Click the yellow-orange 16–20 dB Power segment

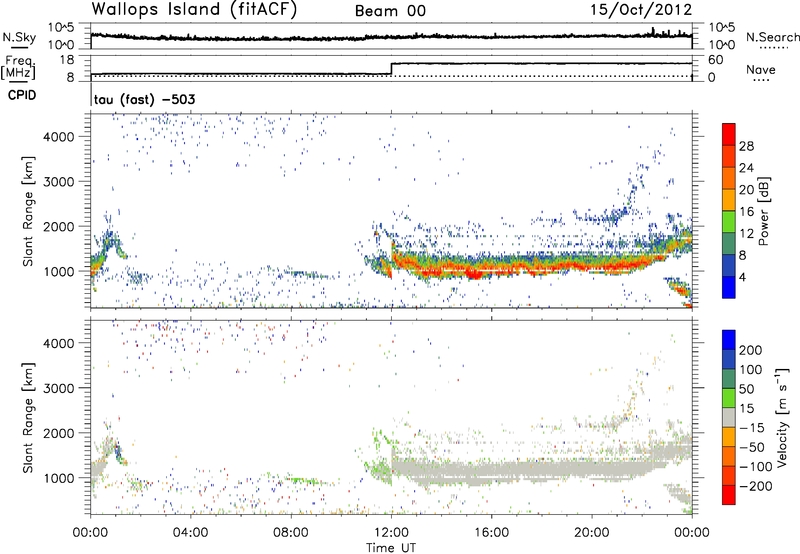(729, 200)
